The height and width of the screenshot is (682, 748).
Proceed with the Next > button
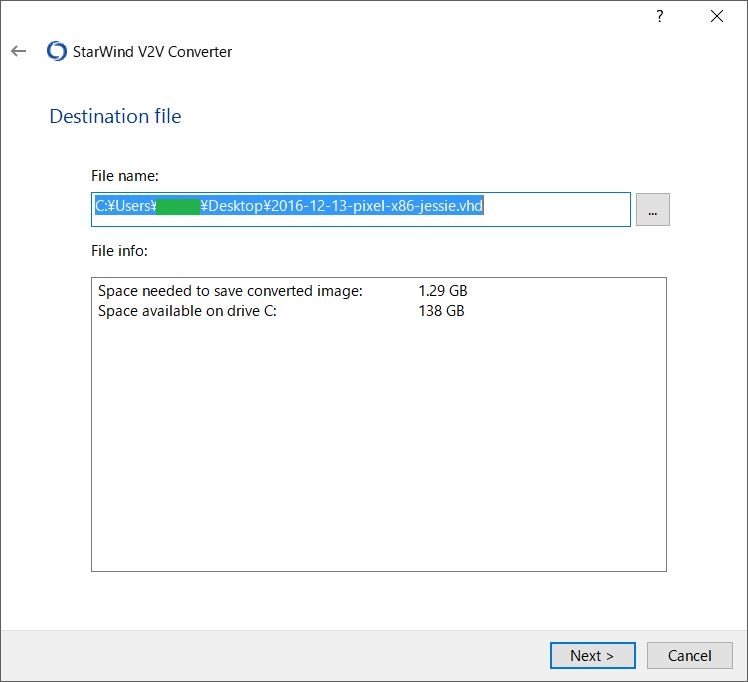click(592, 655)
